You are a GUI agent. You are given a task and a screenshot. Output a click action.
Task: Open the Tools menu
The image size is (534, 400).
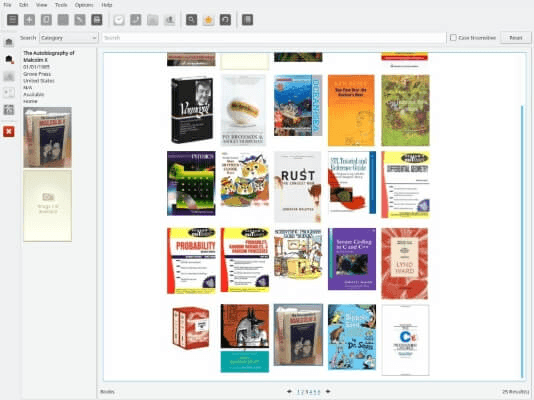point(61,5)
